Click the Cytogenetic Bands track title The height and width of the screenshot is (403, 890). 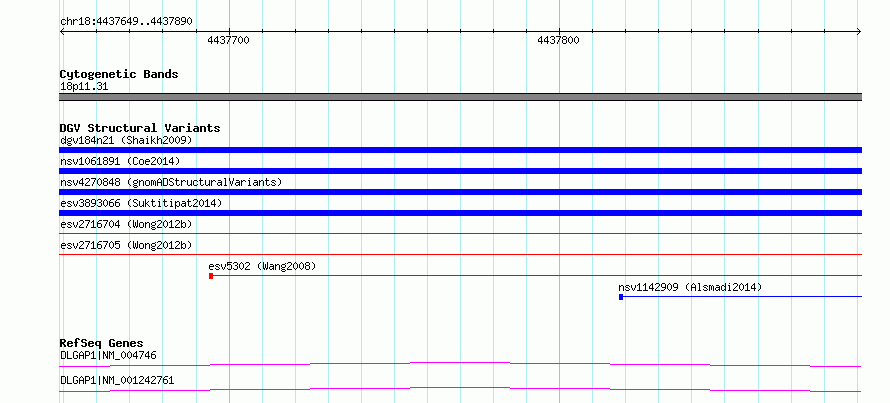point(119,74)
